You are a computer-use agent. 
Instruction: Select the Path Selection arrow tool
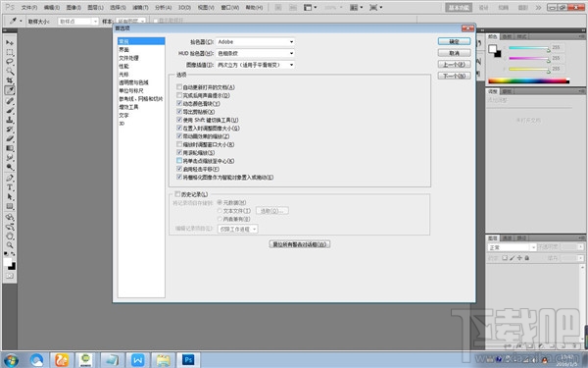[x=10, y=196]
